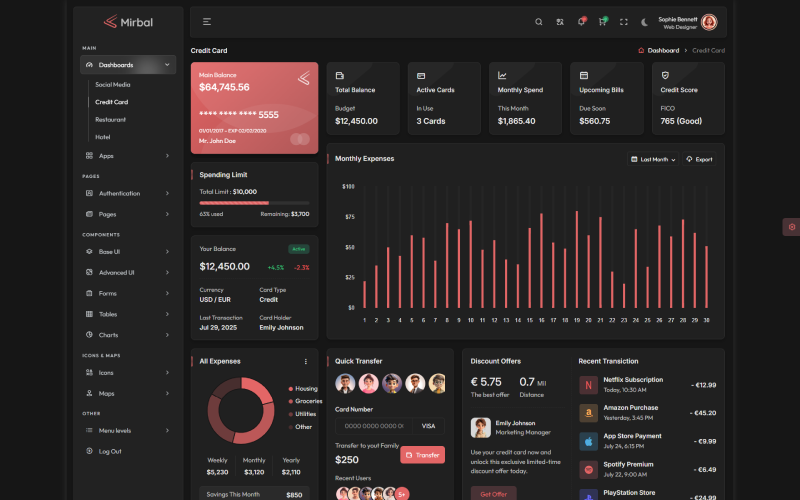Click the Spending Limit progress bar
This screenshot has width=800, height=500.
254,202
